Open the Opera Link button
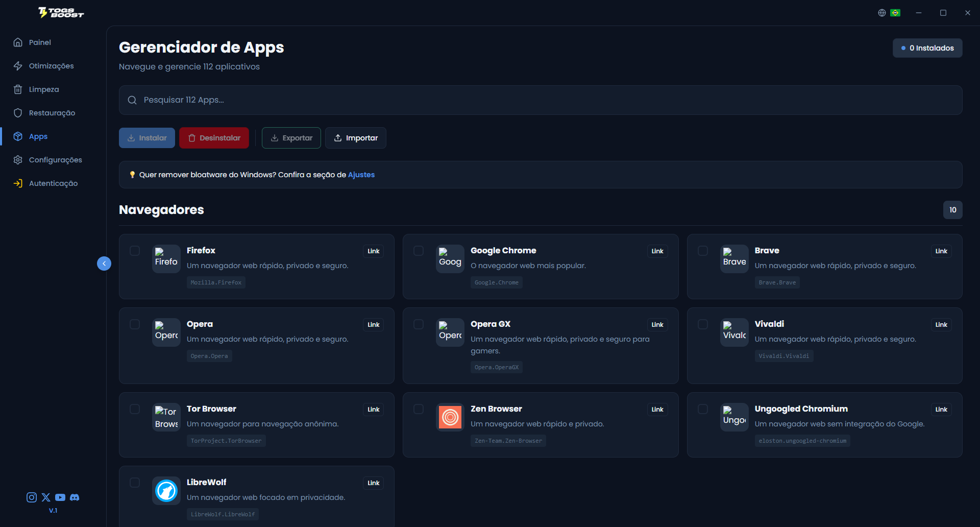Screen dimensions: 980x527 (374, 325)
